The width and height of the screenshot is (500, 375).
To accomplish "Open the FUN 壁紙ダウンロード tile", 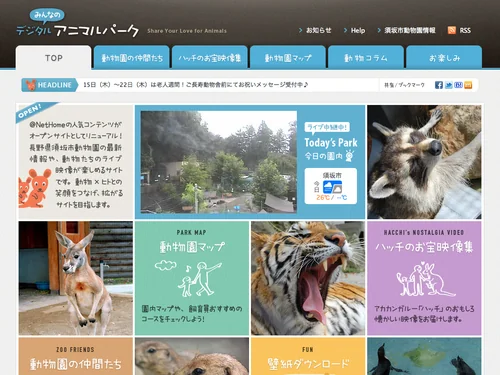I will pyautogui.click(x=308, y=356).
